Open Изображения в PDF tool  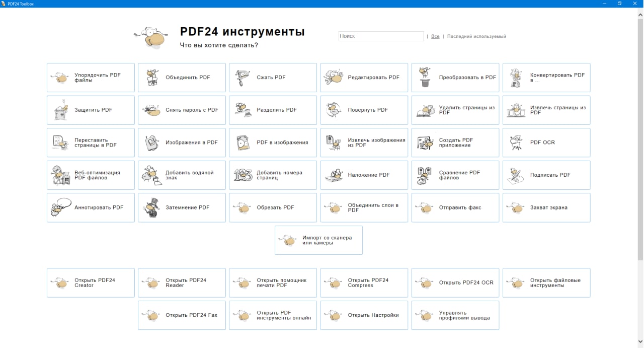[x=182, y=143]
